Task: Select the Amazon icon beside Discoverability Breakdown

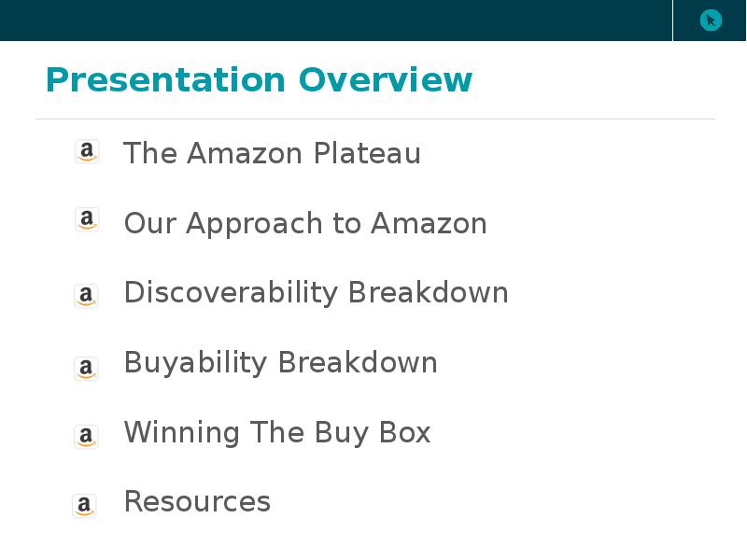Action: (x=86, y=296)
